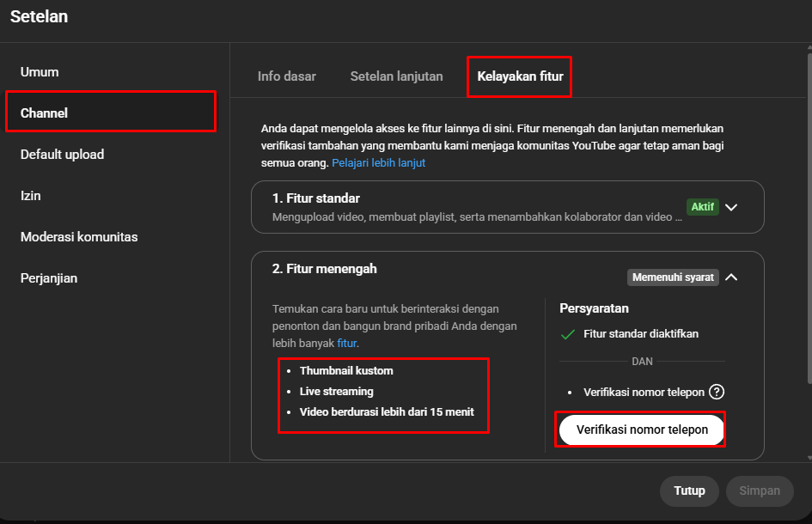The image size is (812, 524).
Task: Open Umum in the settings sidebar
Action: [x=40, y=72]
